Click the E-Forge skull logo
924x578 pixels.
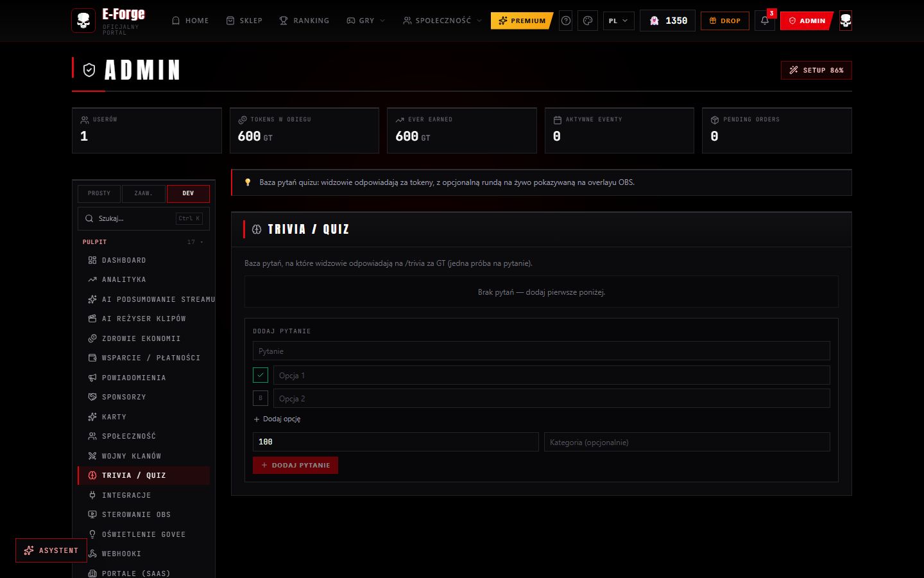[x=83, y=21]
